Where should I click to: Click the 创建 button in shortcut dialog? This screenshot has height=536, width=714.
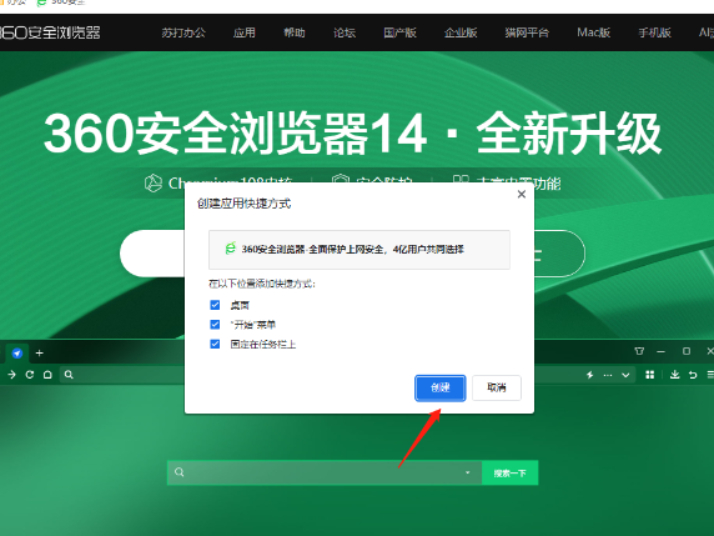[x=440, y=388]
